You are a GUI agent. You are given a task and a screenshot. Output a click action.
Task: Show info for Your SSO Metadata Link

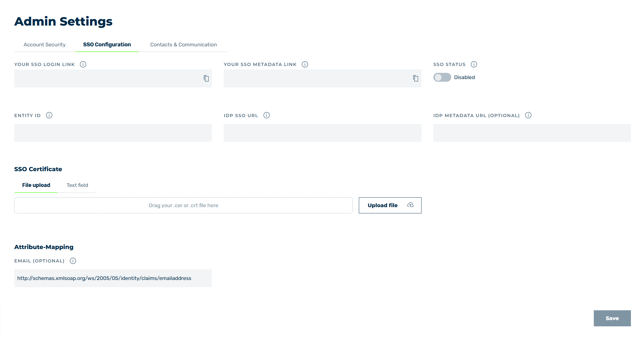click(x=305, y=64)
